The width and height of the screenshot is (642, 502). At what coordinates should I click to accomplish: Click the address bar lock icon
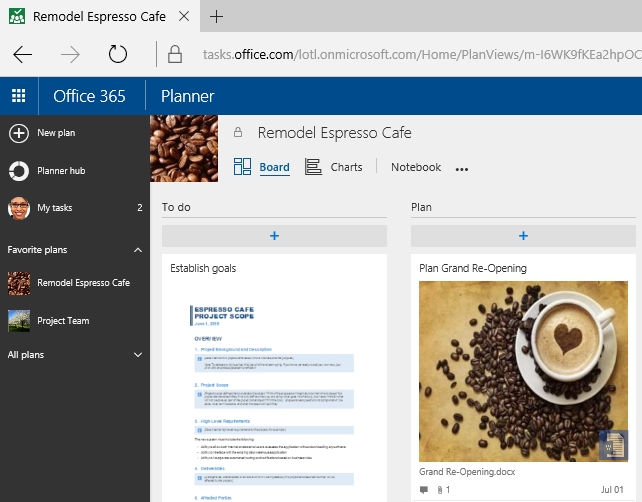pyautogui.click(x=175, y=54)
